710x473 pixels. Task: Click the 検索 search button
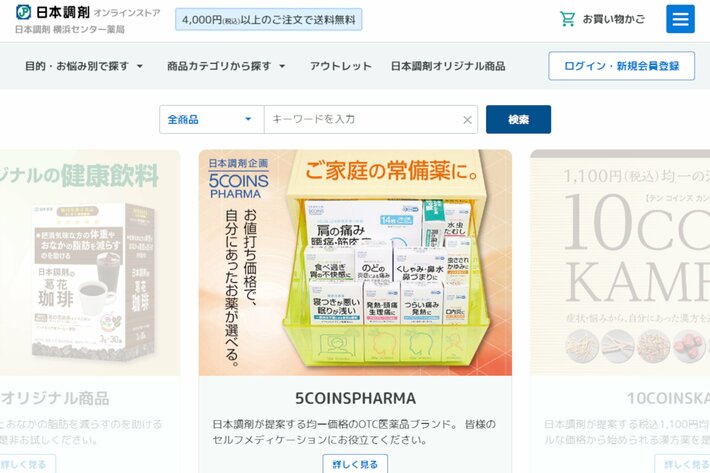click(x=518, y=119)
